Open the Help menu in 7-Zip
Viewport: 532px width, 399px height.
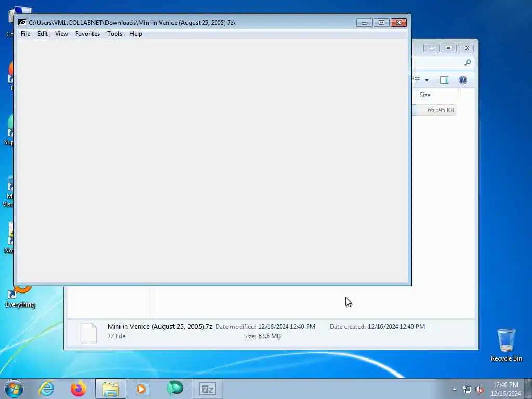pyautogui.click(x=136, y=34)
